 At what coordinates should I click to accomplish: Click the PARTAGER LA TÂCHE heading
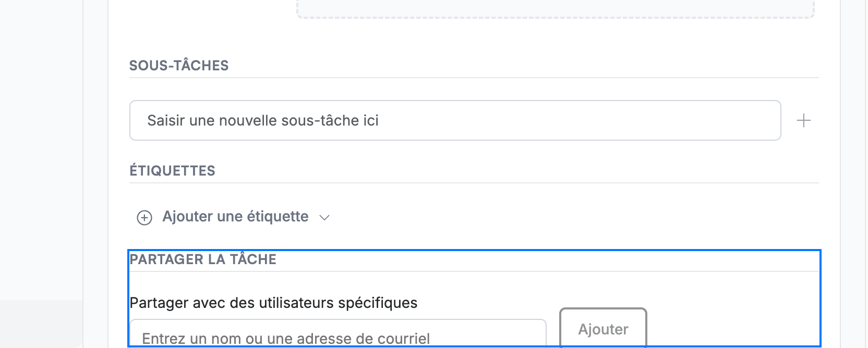click(x=203, y=259)
